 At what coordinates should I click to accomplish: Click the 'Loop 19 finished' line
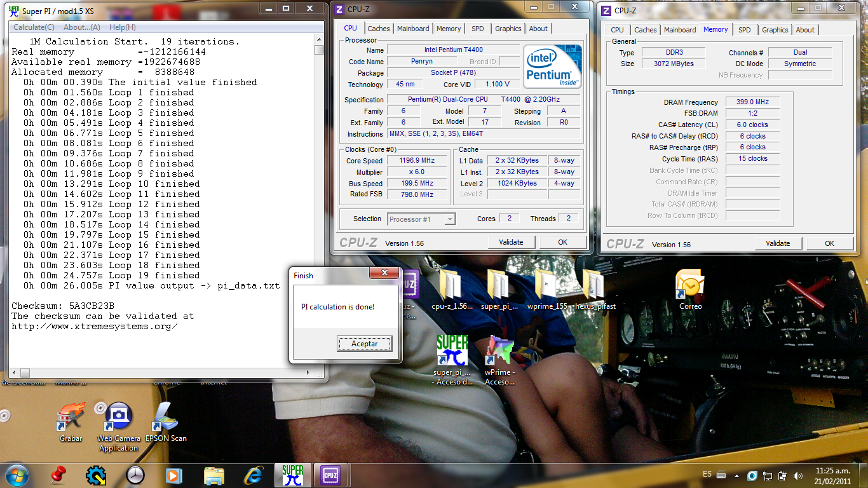pos(111,275)
